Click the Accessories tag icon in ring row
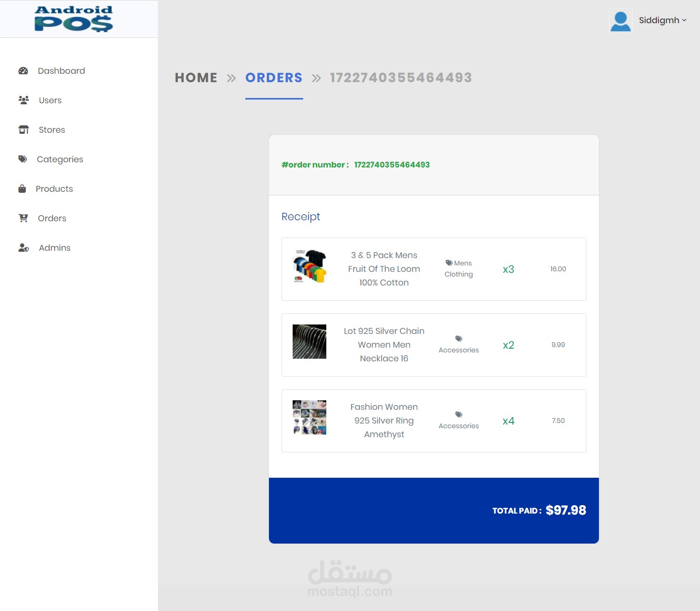 click(x=459, y=415)
